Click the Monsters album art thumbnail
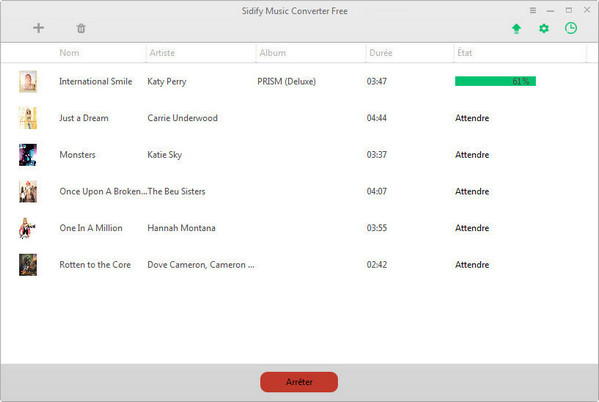This screenshot has height=402, width=599. (28, 155)
